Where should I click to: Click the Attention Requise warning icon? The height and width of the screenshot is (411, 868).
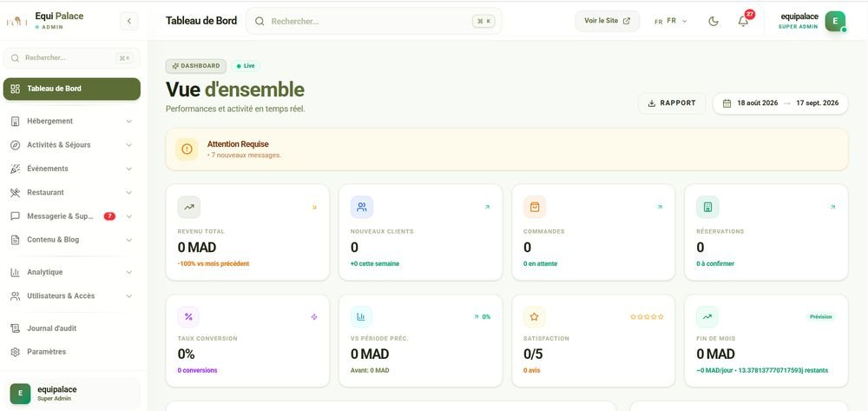click(187, 149)
